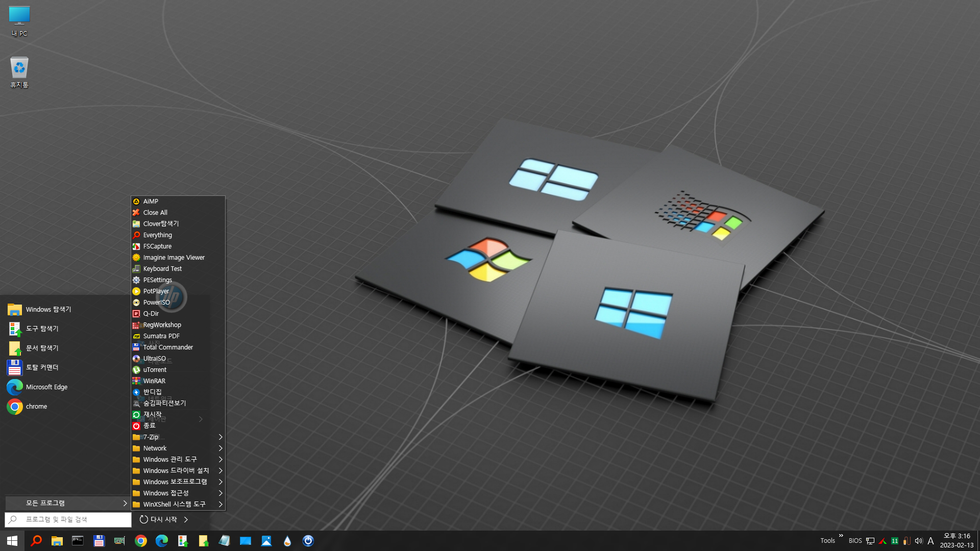The image size is (980, 551).
Task: Expand the Windows 관리 도구 folder
Action: (x=178, y=460)
